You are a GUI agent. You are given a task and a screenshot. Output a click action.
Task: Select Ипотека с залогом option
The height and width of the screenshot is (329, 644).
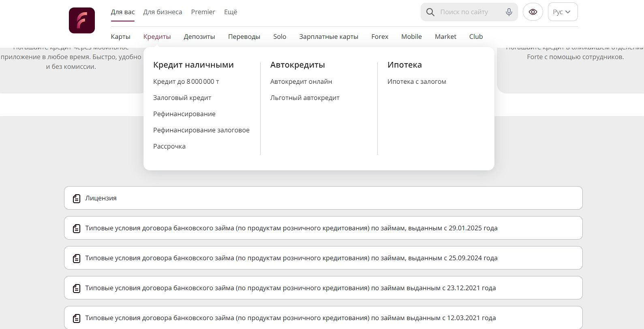tap(417, 82)
